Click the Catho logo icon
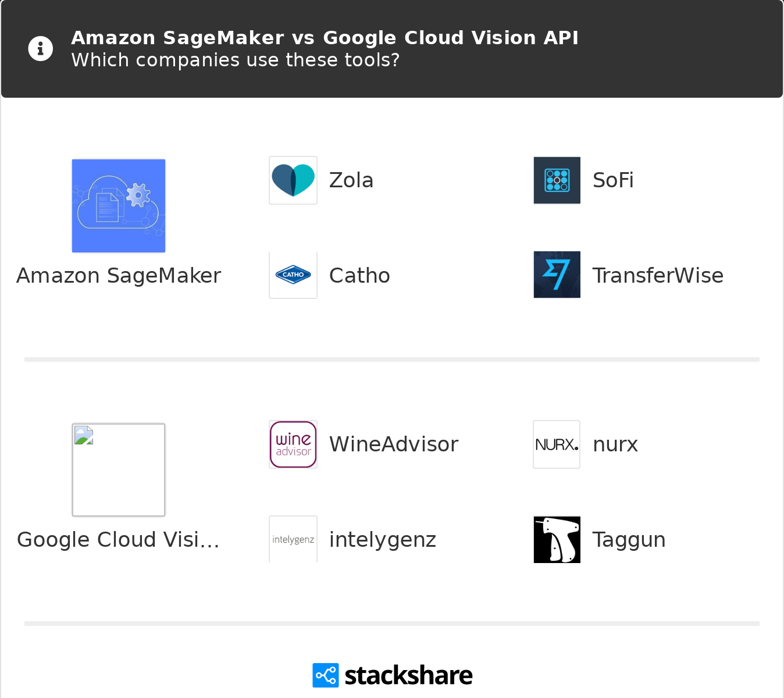 [293, 275]
